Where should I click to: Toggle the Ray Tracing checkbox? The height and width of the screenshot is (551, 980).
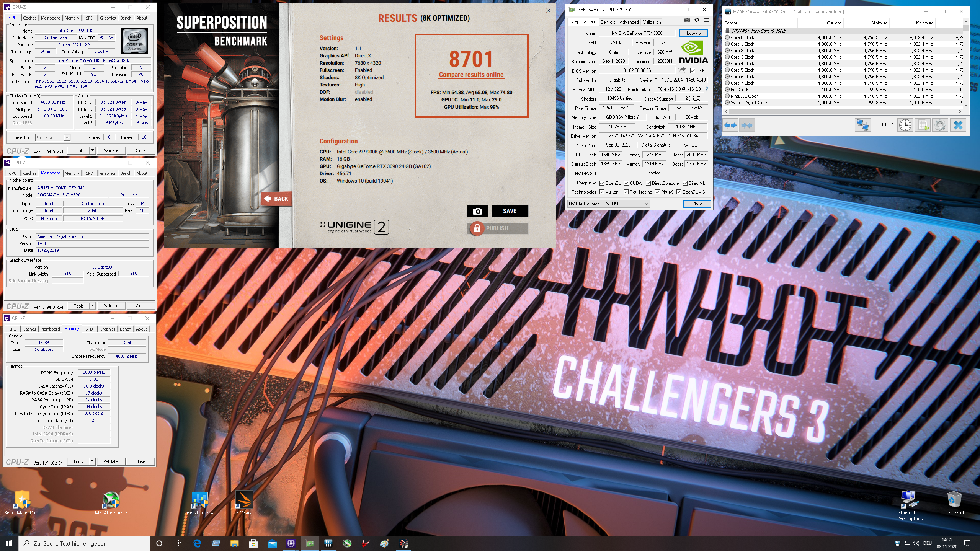(x=626, y=192)
